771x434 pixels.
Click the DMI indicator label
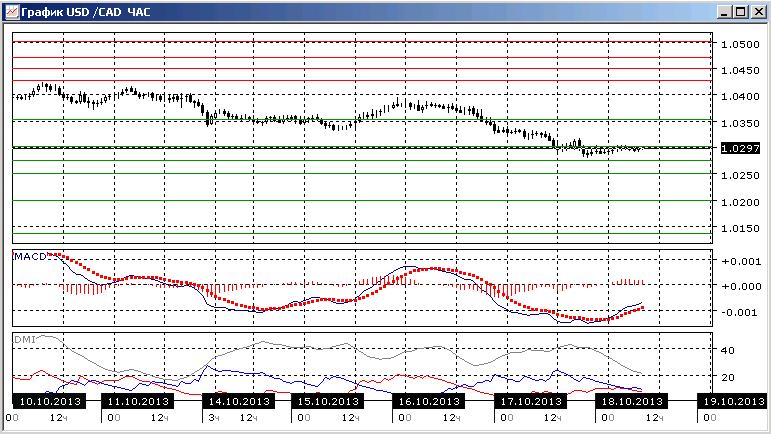tap(25, 339)
